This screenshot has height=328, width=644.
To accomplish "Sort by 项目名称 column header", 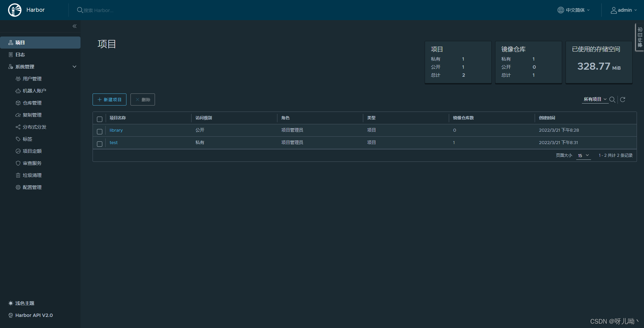I will [x=118, y=118].
